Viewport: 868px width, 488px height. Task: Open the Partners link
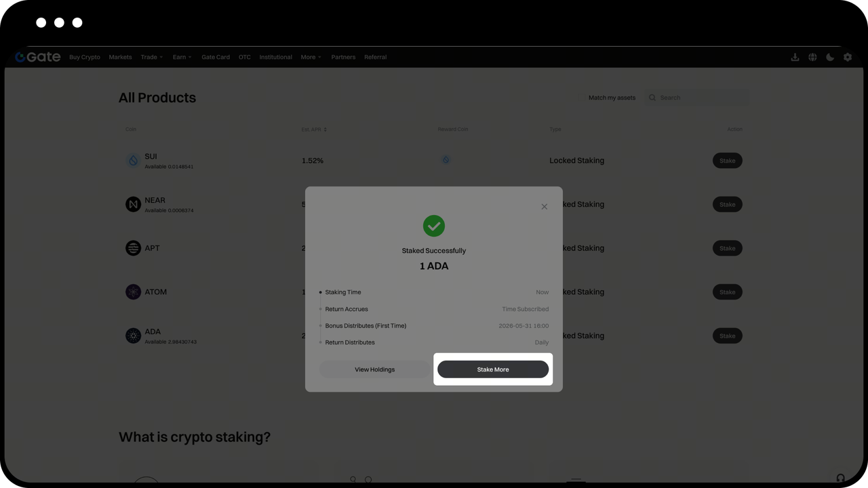[343, 57]
